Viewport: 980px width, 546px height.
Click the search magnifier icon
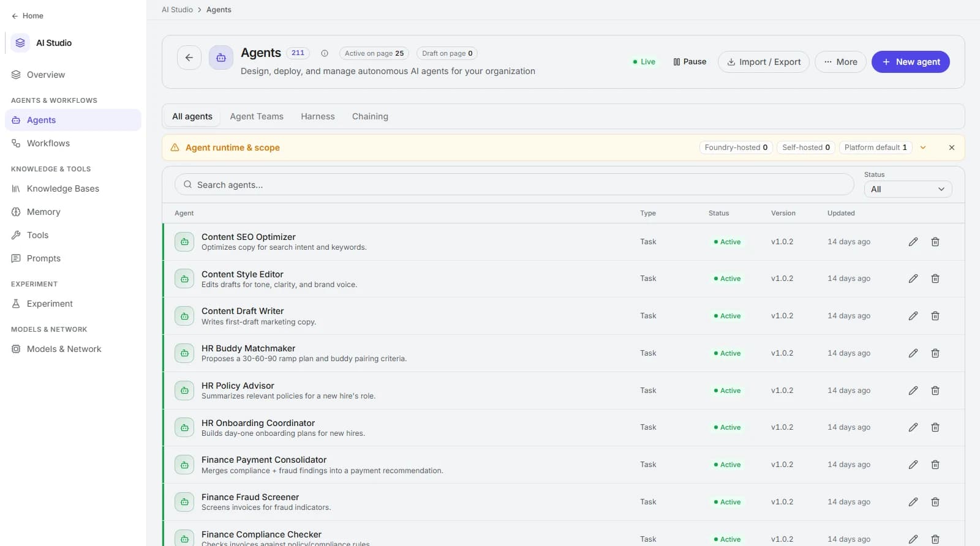(187, 184)
